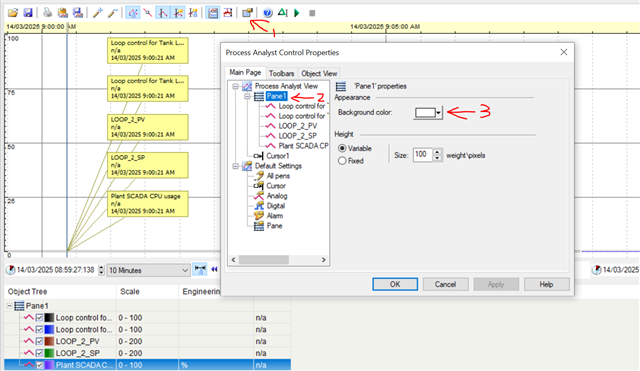The image size is (640, 371).
Task: Collapse Pane1 node in dialog tree
Action: [x=247, y=96]
